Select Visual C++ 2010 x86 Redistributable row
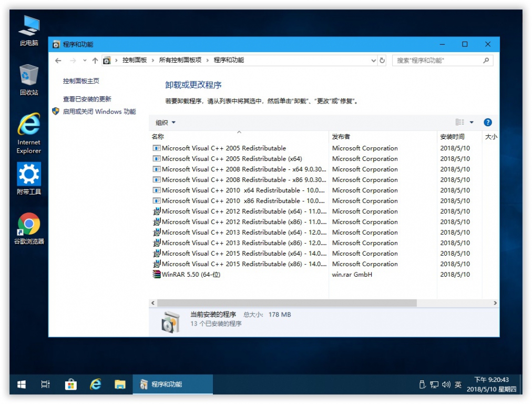This screenshot has width=532, height=404. [324, 200]
